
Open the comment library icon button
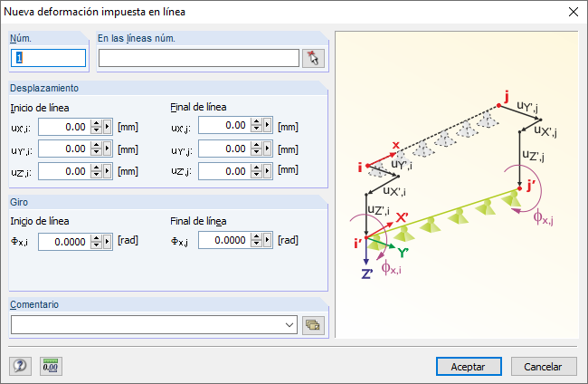(314, 324)
